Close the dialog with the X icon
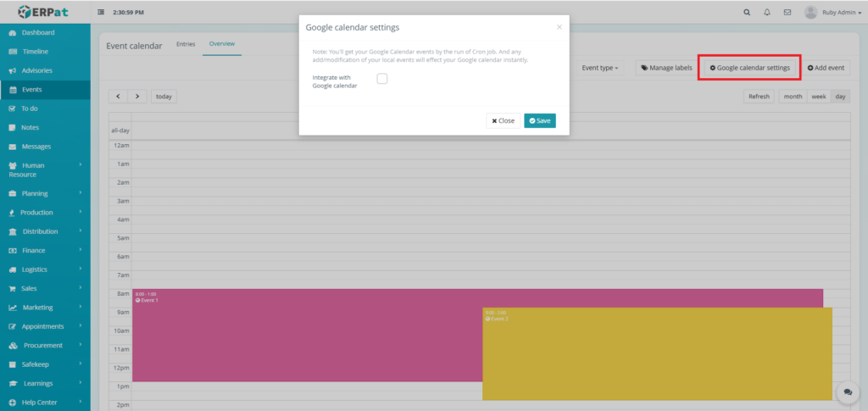 point(559,26)
